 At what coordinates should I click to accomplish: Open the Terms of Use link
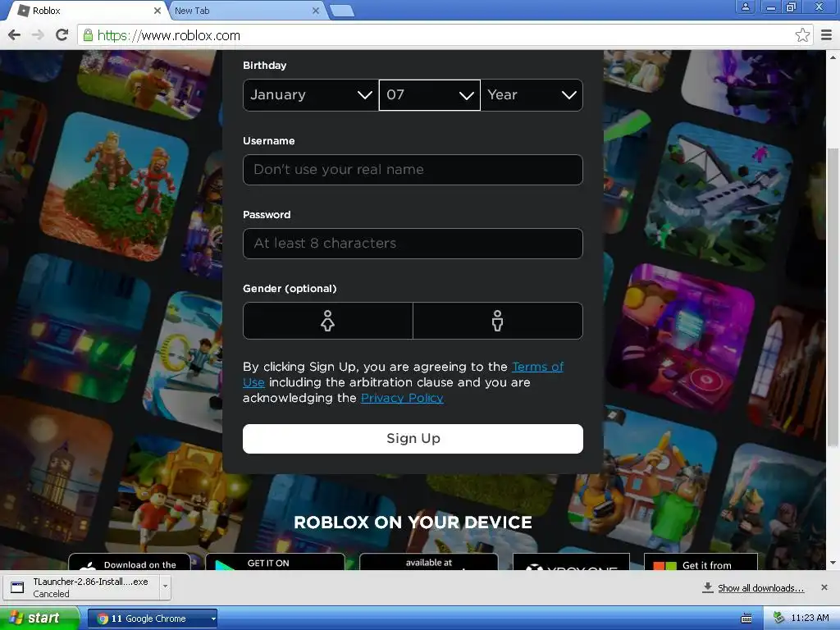537,367
